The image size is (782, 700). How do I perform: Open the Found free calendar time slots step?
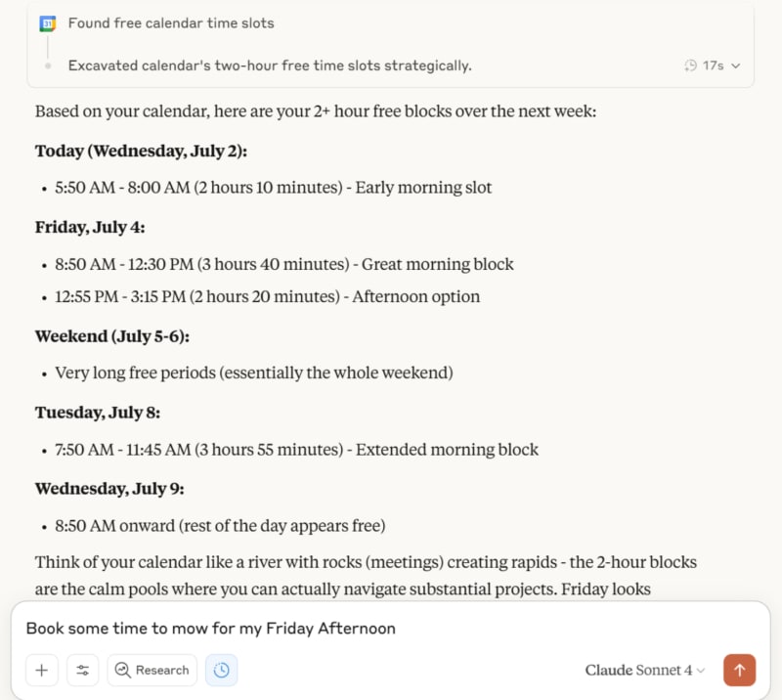click(171, 22)
